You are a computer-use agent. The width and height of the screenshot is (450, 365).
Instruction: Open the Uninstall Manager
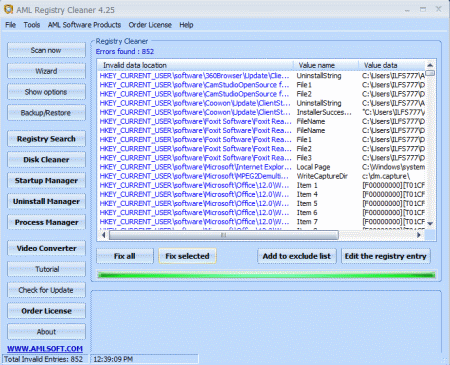click(x=46, y=202)
